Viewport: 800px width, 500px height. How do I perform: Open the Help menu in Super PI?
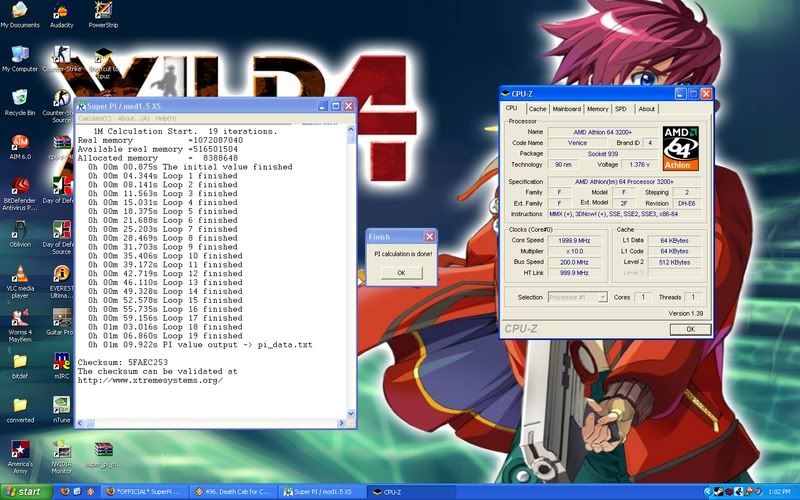(166, 118)
